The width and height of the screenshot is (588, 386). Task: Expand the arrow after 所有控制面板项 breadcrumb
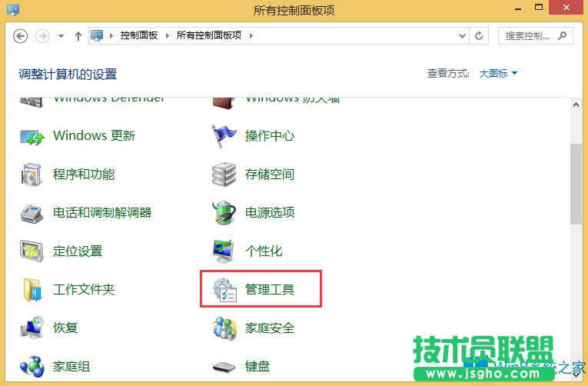point(251,35)
